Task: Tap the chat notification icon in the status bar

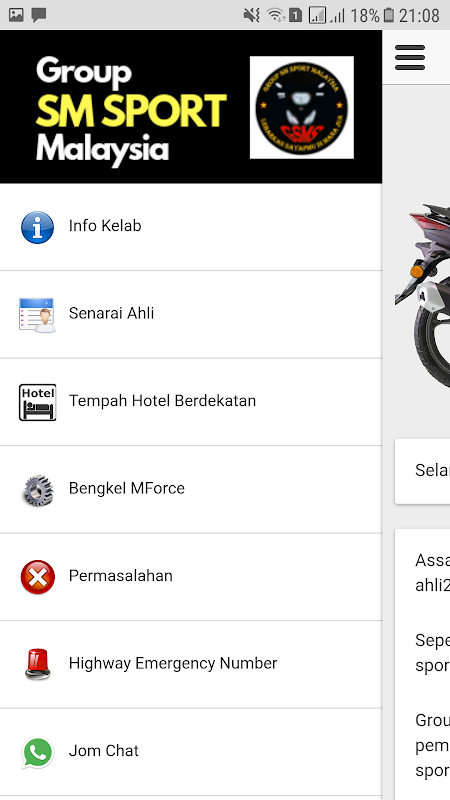Action: pyautogui.click(x=39, y=15)
